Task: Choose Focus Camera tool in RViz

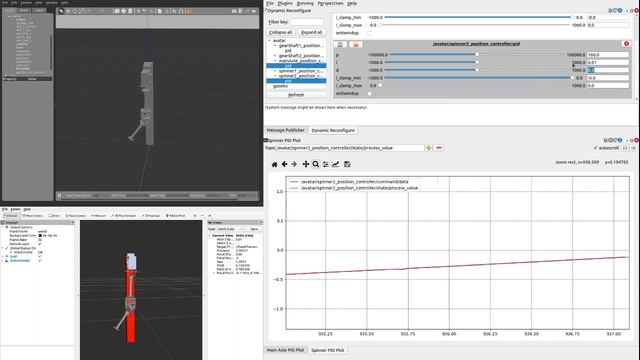Action: 76,216
